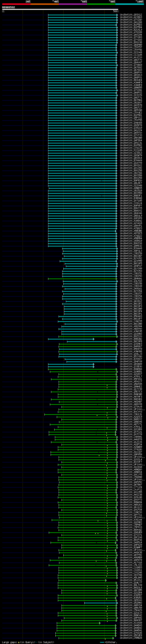Screen dimensions: 146x644
Task: Select label UniRef100_Q1WLY7
Action: pos(131,583)
